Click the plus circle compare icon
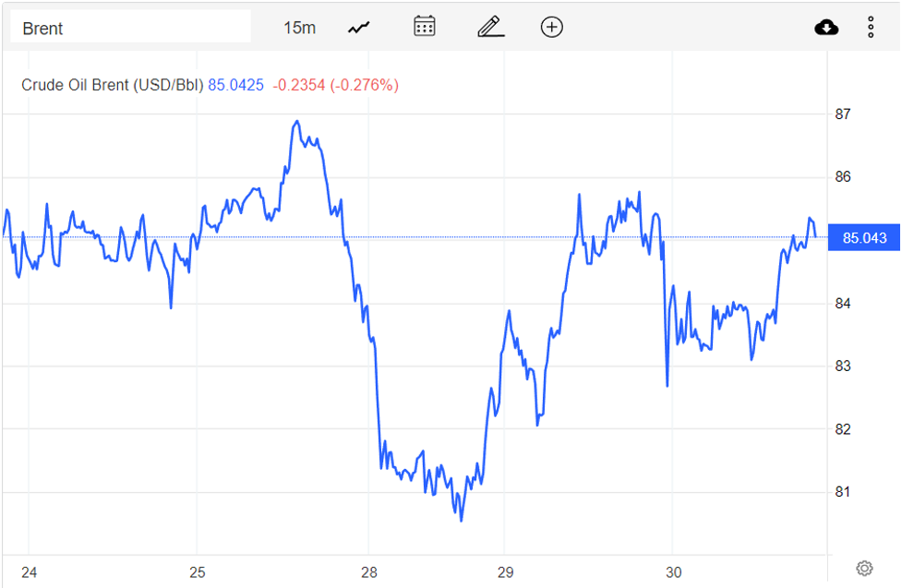 (x=551, y=27)
